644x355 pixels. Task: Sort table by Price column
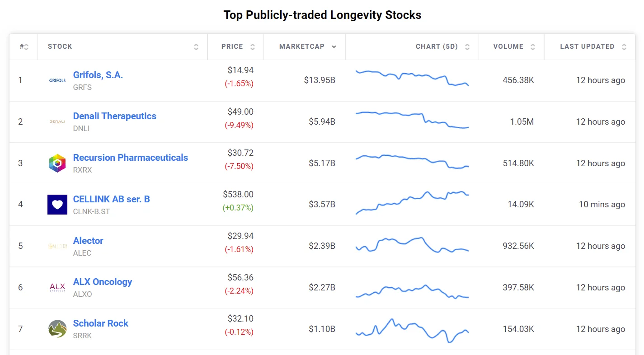coord(253,47)
